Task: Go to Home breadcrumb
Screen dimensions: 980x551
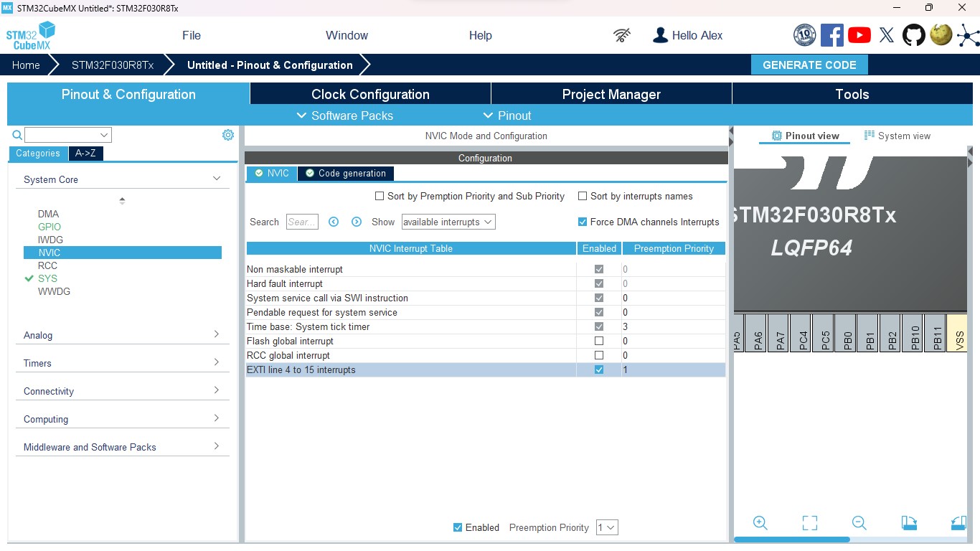Action: point(26,65)
